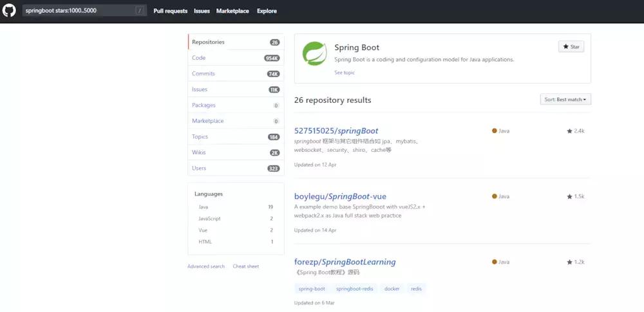644x312 pixels.
Task: Click boylegu/SpringBoot-vue description text
Action: pyautogui.click(x=359, y=211)
